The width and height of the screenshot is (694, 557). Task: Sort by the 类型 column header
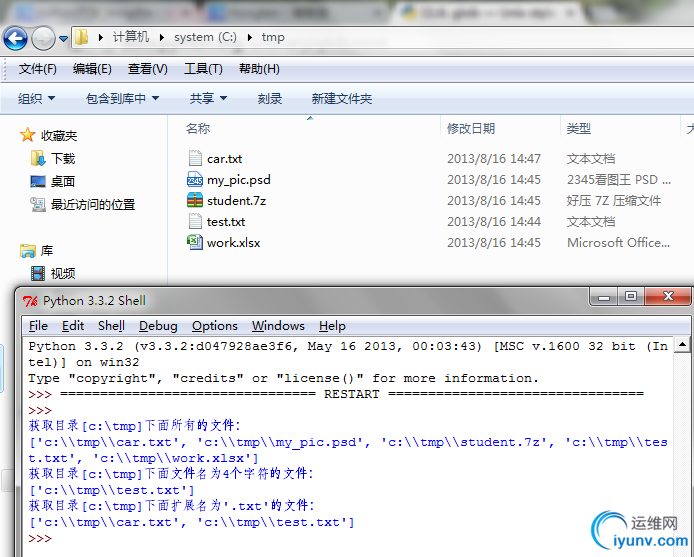(x=578, y=128)
